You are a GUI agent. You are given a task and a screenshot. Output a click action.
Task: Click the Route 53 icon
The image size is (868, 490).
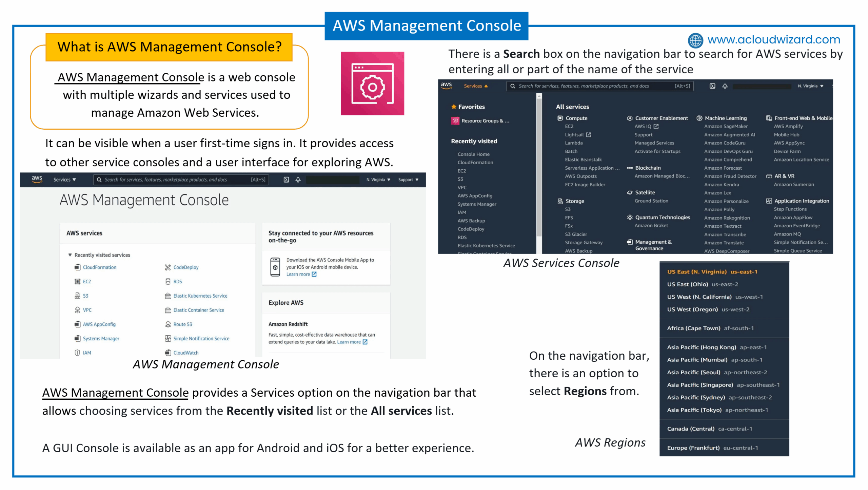tap(168, 324)
